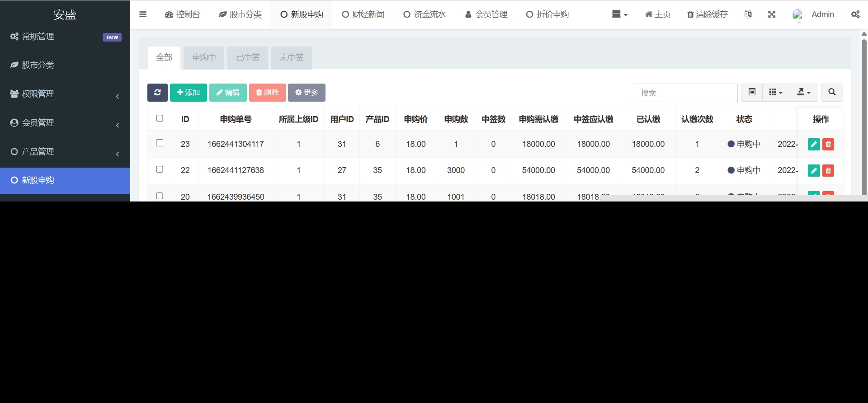Click the search magnifier button
The width and height of the screenshot is (868, 403).
[832, 93]
